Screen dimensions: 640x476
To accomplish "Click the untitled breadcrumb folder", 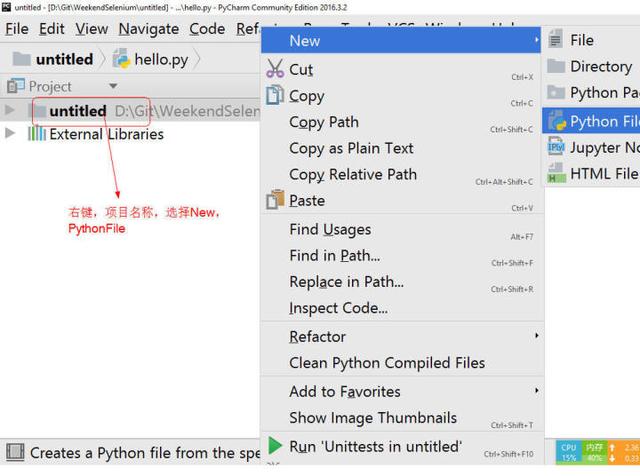I will pyautogui.click(x=54, y=59).
